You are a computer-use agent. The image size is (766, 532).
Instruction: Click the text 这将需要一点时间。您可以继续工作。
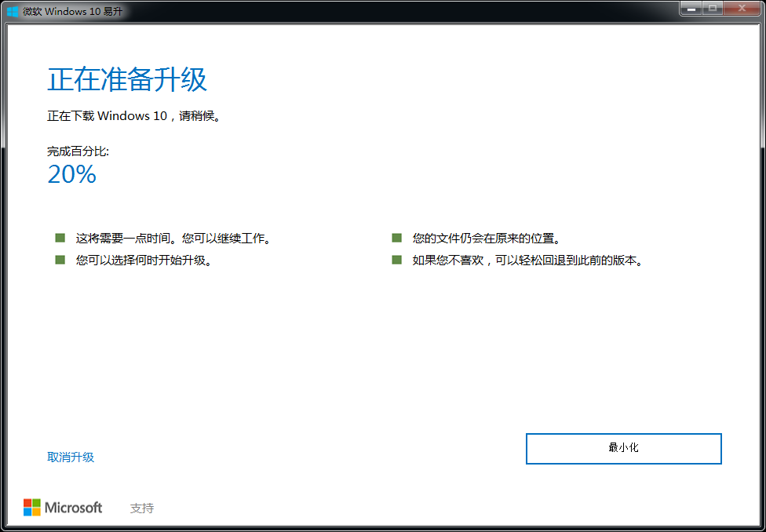point(173,239)
